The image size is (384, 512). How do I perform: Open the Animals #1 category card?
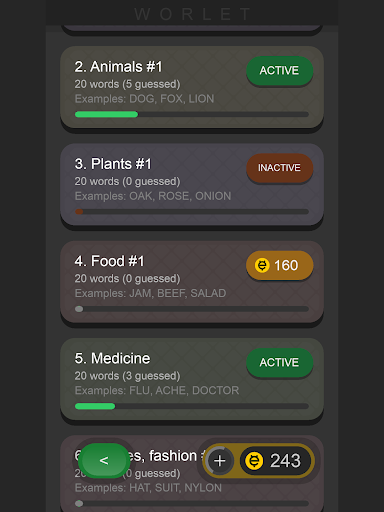[192, 87]
